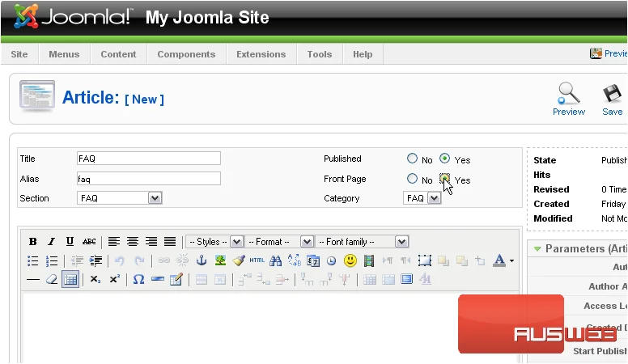628x364 pixels.
Task: Insert a bulleted list
Action: (x=33, y=260)
